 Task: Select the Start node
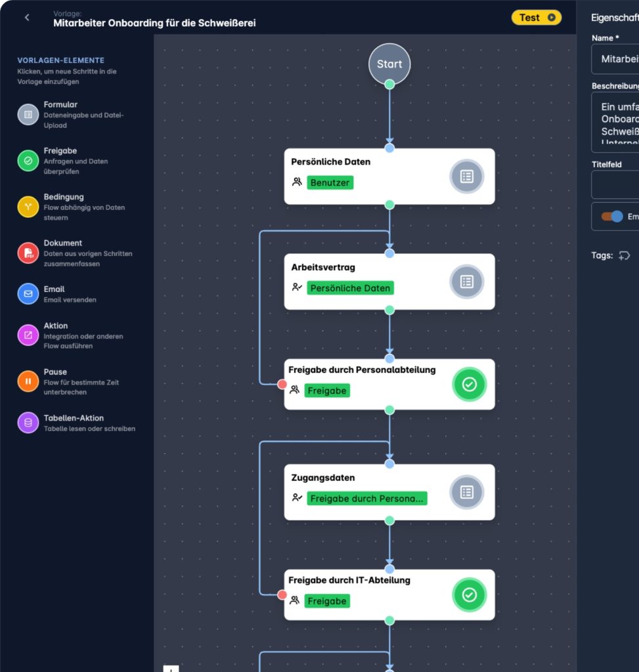389,64
